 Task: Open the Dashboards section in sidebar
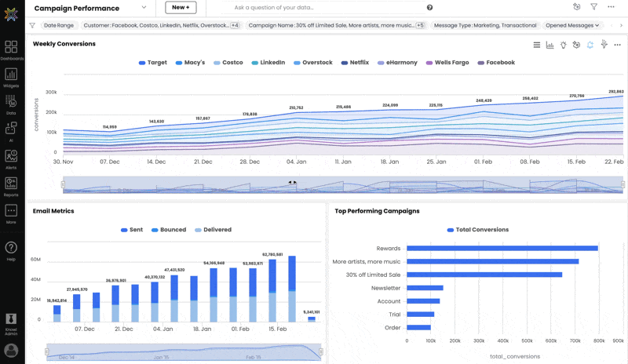pyautogui.click(x=11, y=50)
